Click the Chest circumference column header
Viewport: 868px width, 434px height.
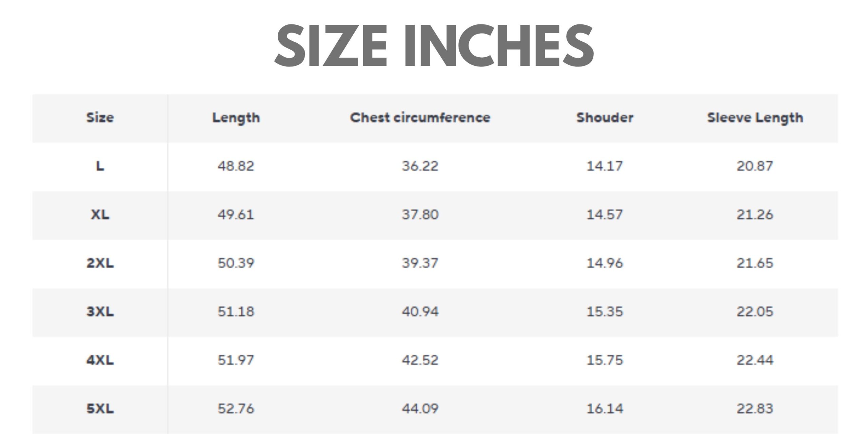click(420, 118)
